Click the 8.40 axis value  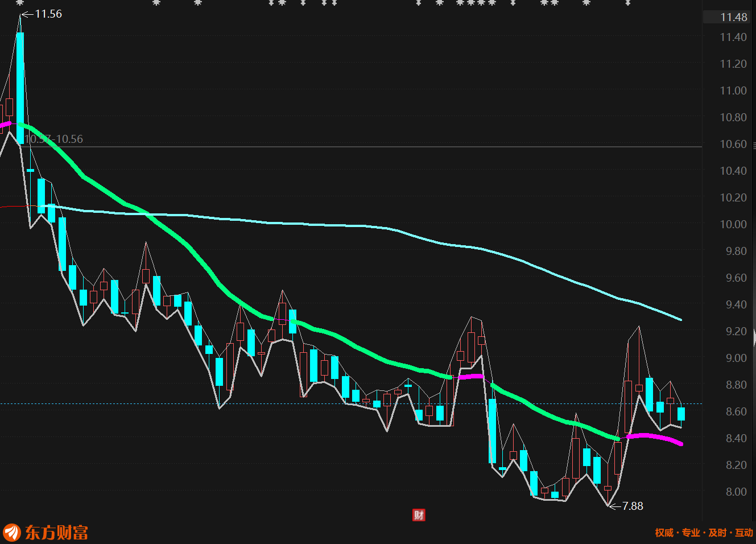(x=736, y=438)
